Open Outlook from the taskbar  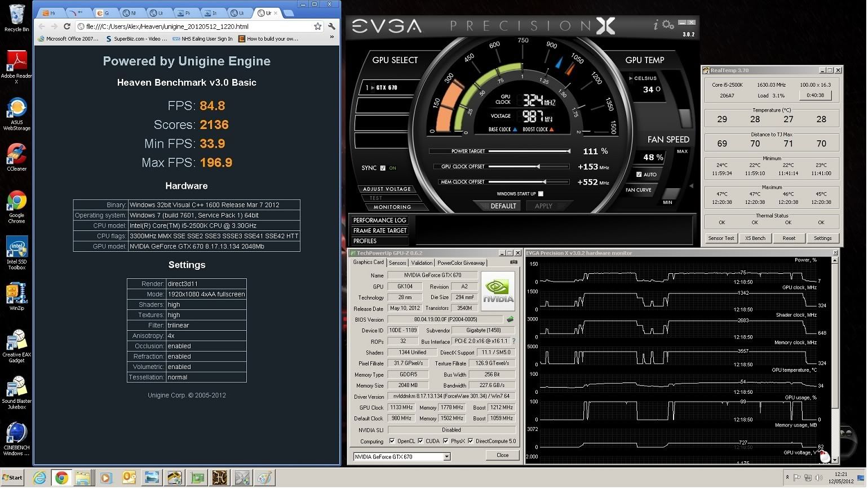(129, 478)
